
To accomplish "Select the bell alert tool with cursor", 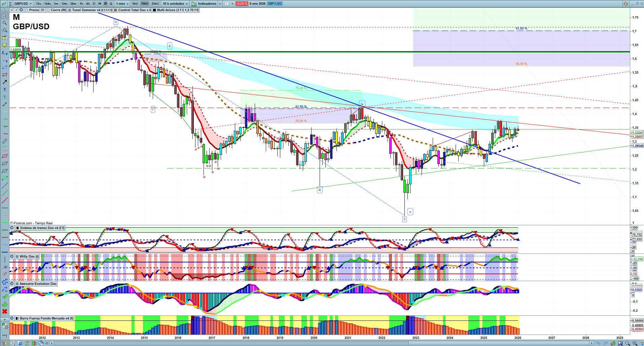I will 5,38.
